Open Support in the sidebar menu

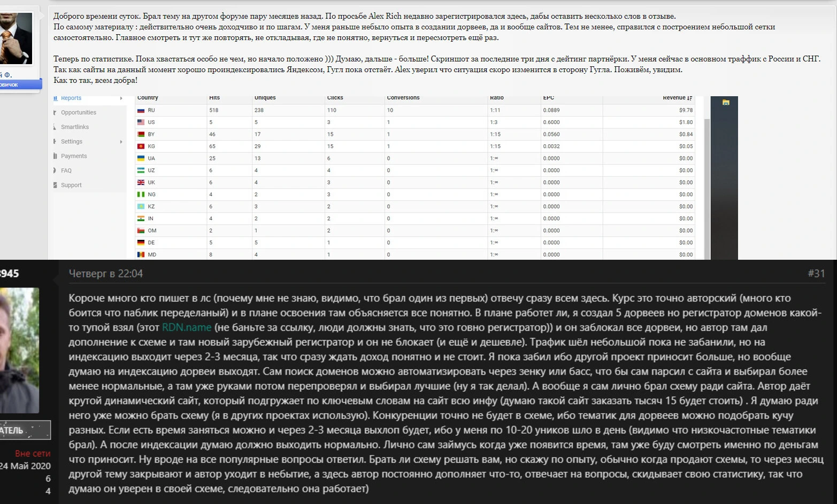(71, 185)
